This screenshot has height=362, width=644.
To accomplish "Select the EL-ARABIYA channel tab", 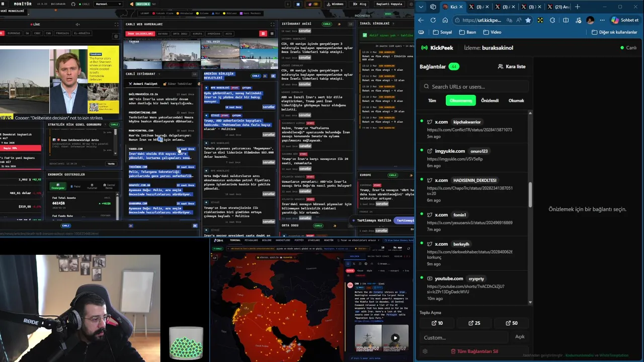I will coord(82,33).
